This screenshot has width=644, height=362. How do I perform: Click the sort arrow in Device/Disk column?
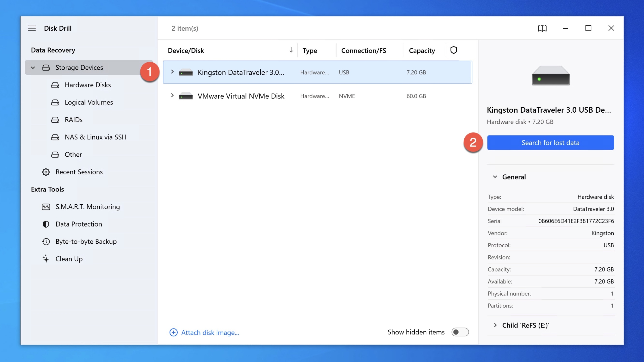coord(291,50)
